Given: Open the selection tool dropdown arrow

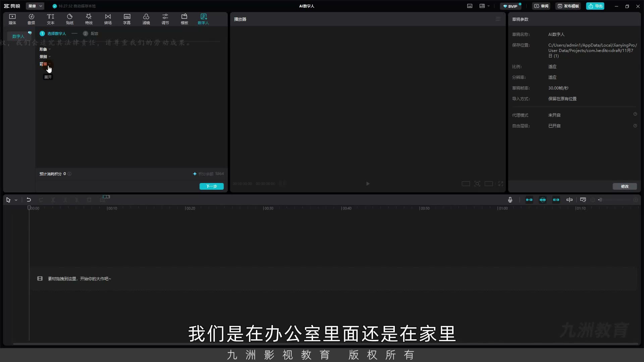Looking at the screenshot, I should point(16,200).
